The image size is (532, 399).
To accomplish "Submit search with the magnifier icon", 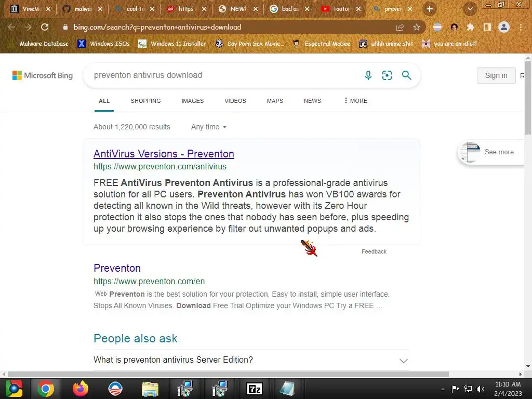I will click(x=406, y=75).
